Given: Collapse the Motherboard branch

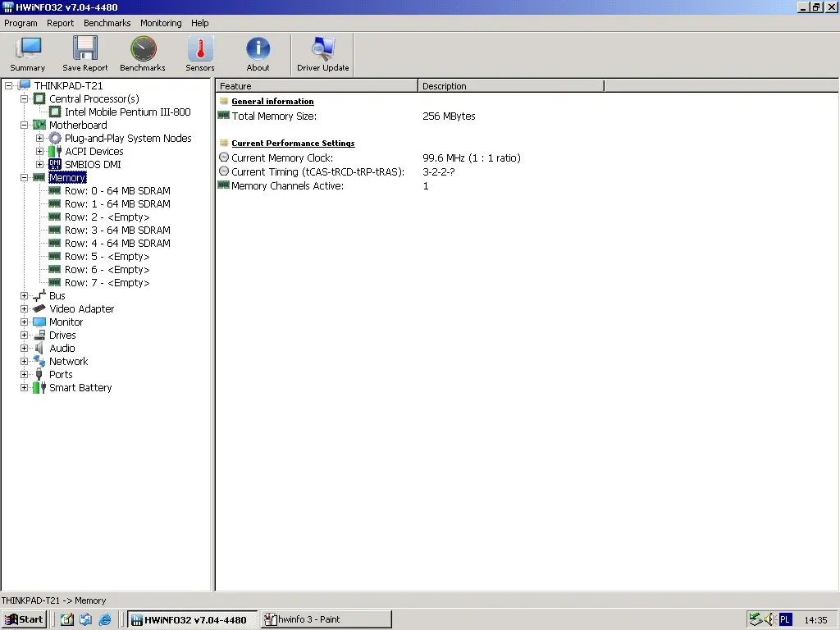Looking at the screenshot, I should tap(24, 125).
